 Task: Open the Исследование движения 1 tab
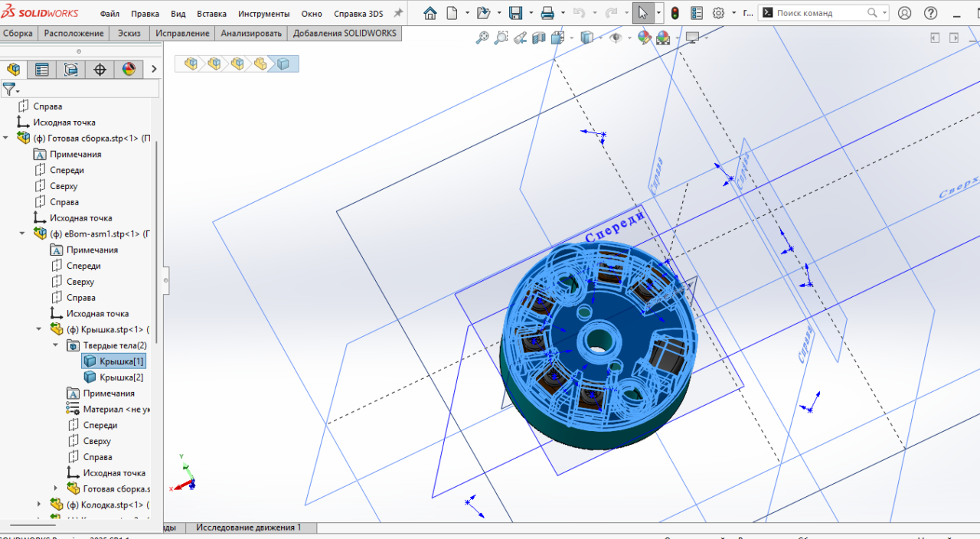pos(249,528)
